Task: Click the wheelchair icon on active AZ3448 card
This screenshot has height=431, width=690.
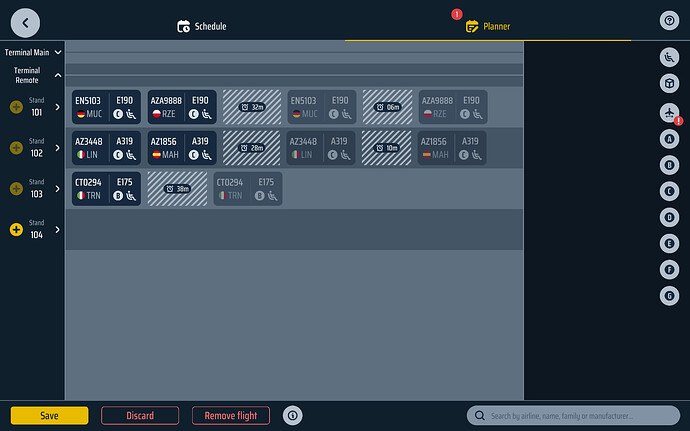Action: (131, 155)
